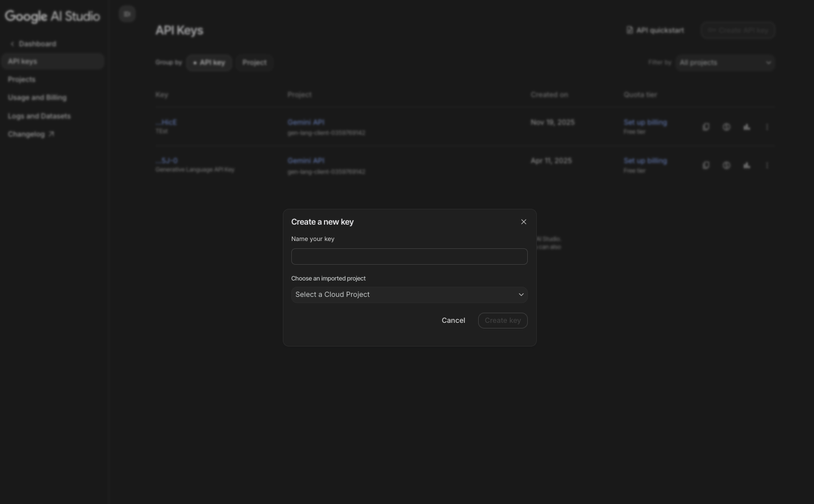
Task: Expand the All projects filter dropdown
Action: click(x=725, y=63)
